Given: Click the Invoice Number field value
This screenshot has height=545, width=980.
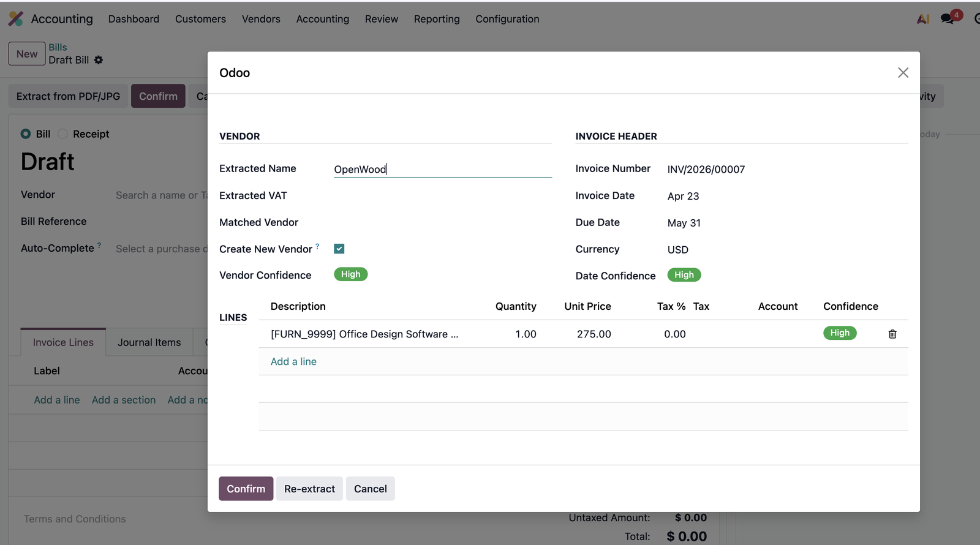Looking at the screenshot, I should (706, 170).
